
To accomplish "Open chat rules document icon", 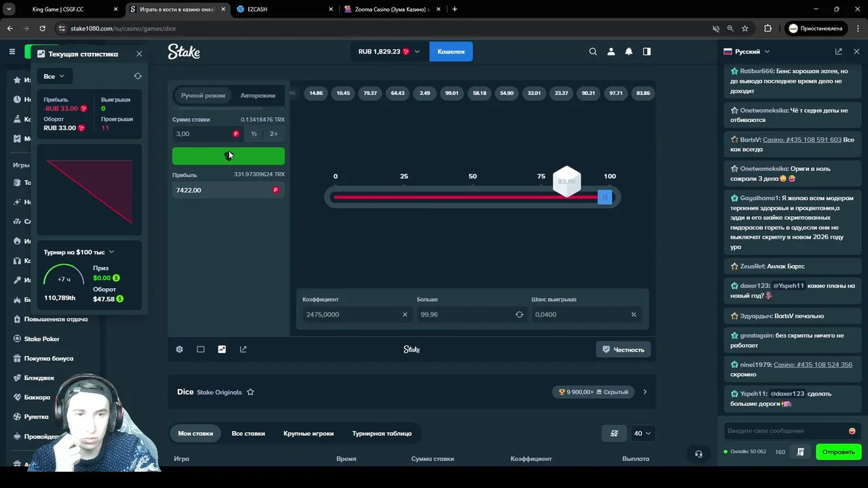I will tap(801, 452).
